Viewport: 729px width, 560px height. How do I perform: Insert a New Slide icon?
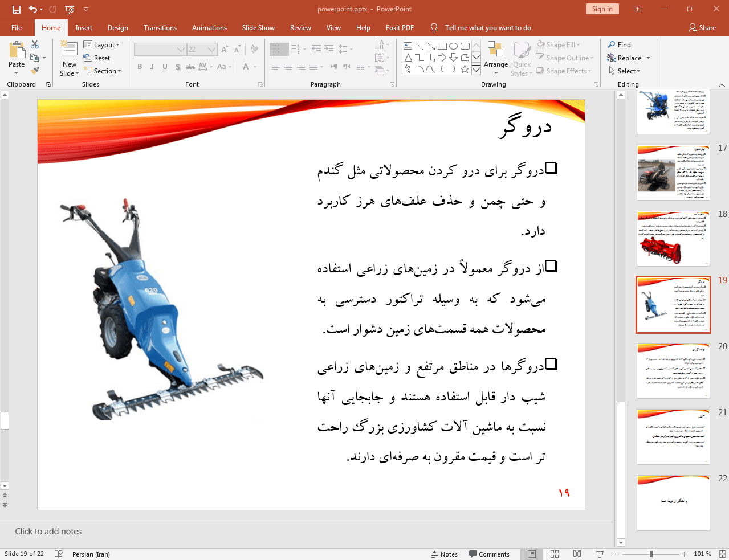69,50
